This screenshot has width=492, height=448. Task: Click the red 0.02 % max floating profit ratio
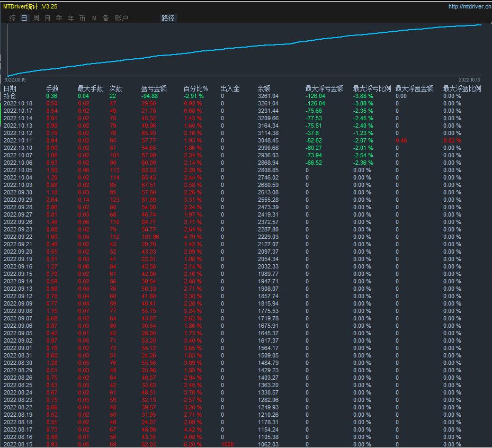pyautogui.click(x=452, y=140)
